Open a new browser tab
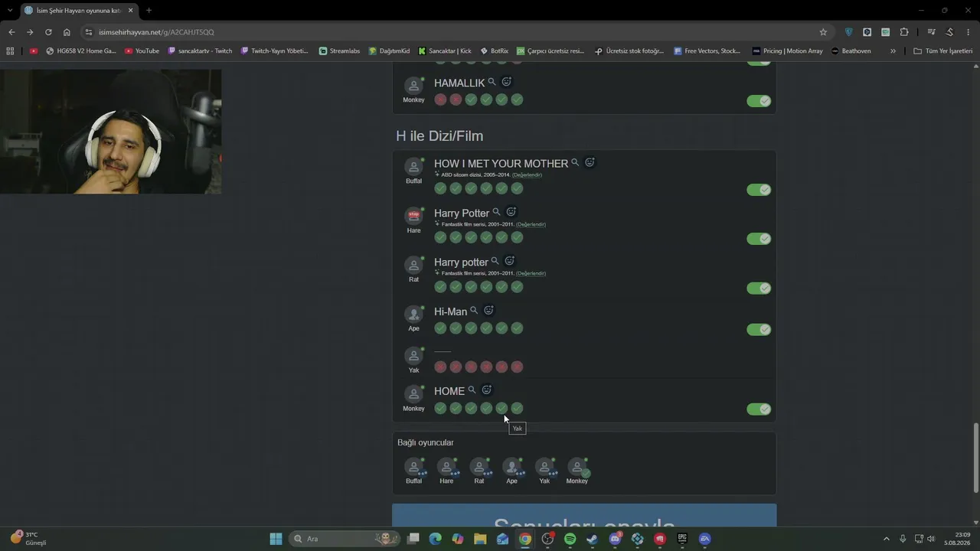The width and height of the screenshot is (980, 551). [149, 10]
